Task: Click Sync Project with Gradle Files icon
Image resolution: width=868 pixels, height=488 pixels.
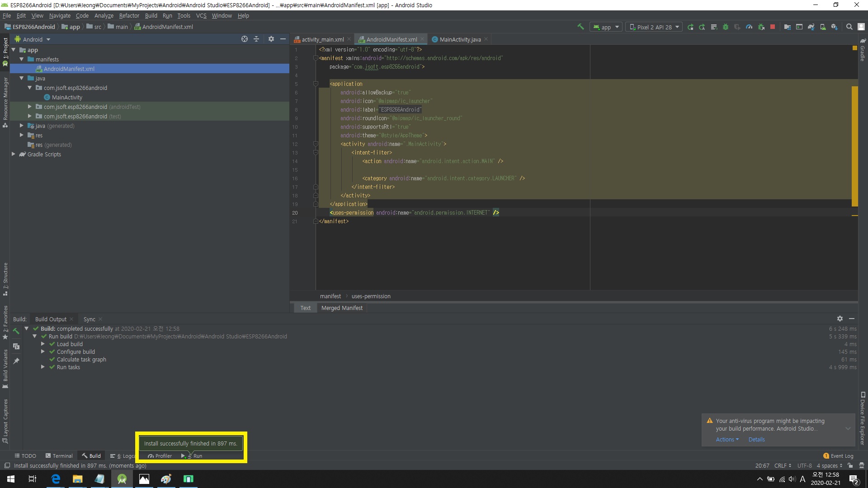Action: 811,27
